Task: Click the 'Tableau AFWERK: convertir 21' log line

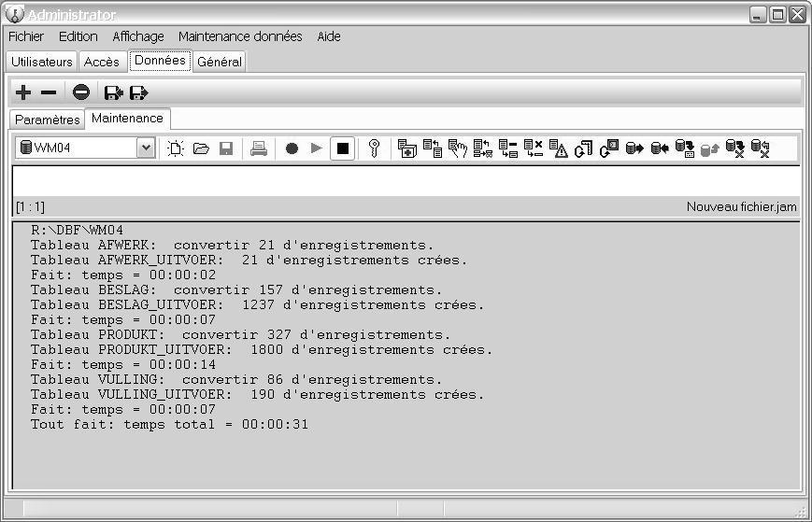Action: pyautogui.click(x=232, y=246)
